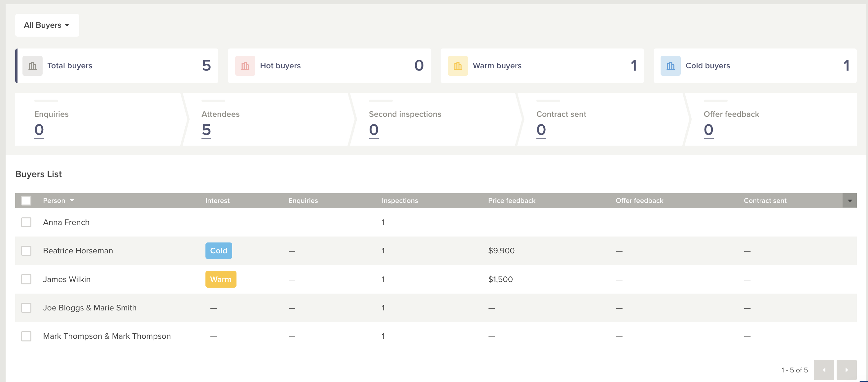This screenshot has width=868, height=382.
Task: Click the Total buyers chart icon
Action: pyautogui.click(x=32, y=66)
